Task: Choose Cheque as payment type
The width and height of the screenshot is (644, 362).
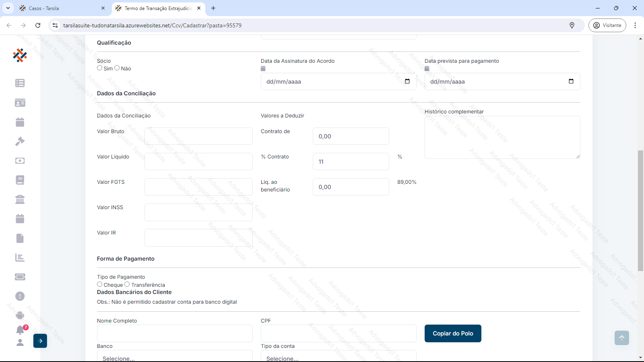Action: pyautogui.click(x=100, y=284)
